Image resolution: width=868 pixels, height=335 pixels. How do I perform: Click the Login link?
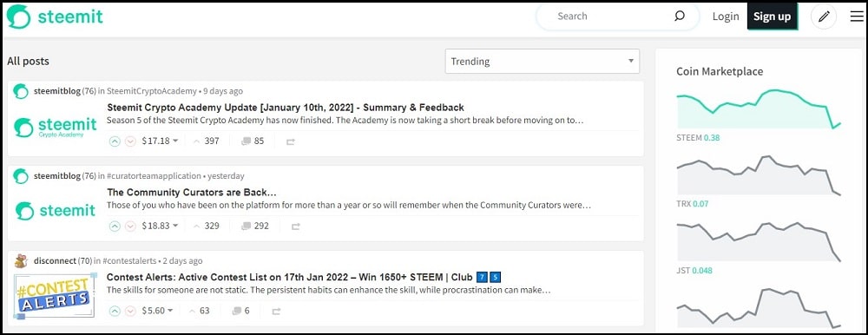(725, 16)
